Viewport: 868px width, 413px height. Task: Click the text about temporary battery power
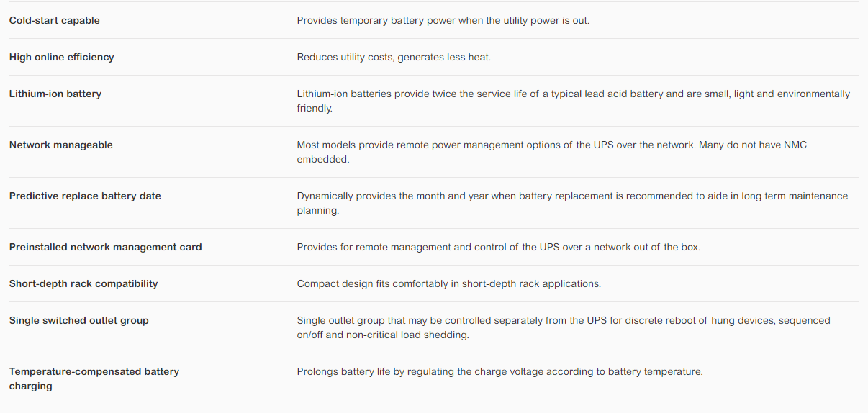(443, 20)
